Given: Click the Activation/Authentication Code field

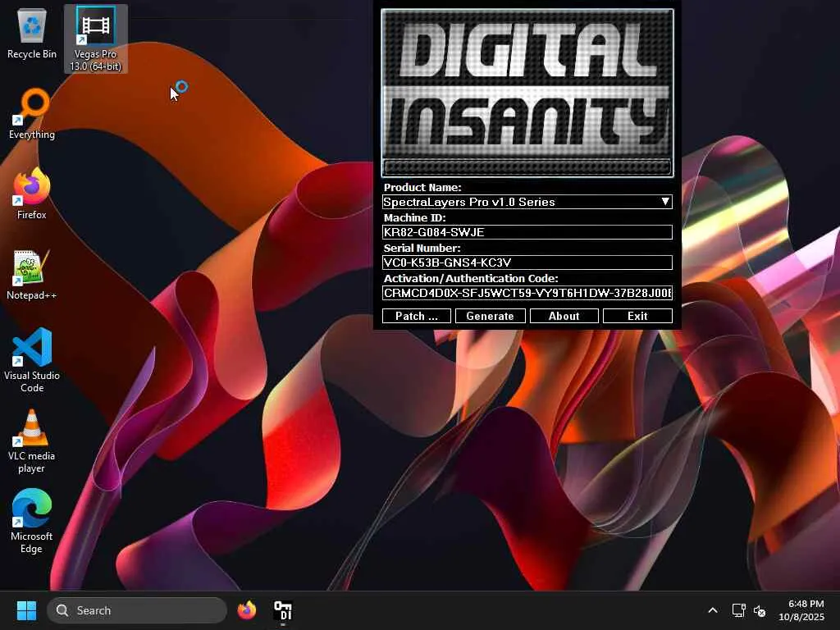Looking at the screenshot, I should [x=527, y=293].
